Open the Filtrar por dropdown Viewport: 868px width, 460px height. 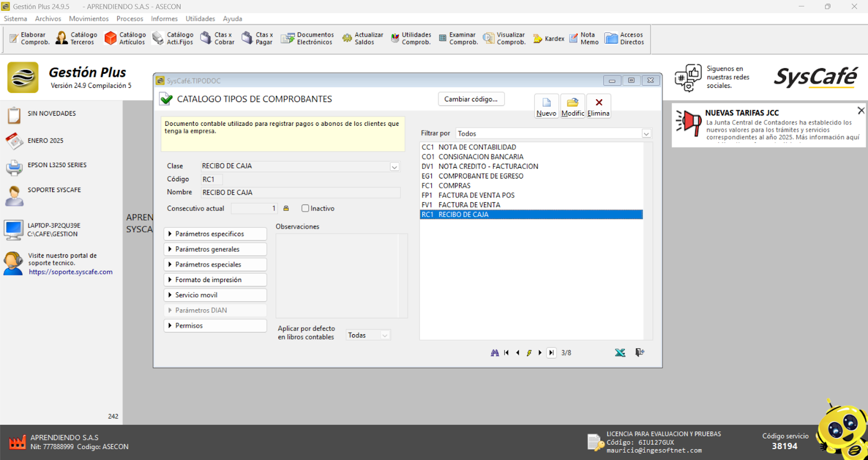click(x=646, y=133)
